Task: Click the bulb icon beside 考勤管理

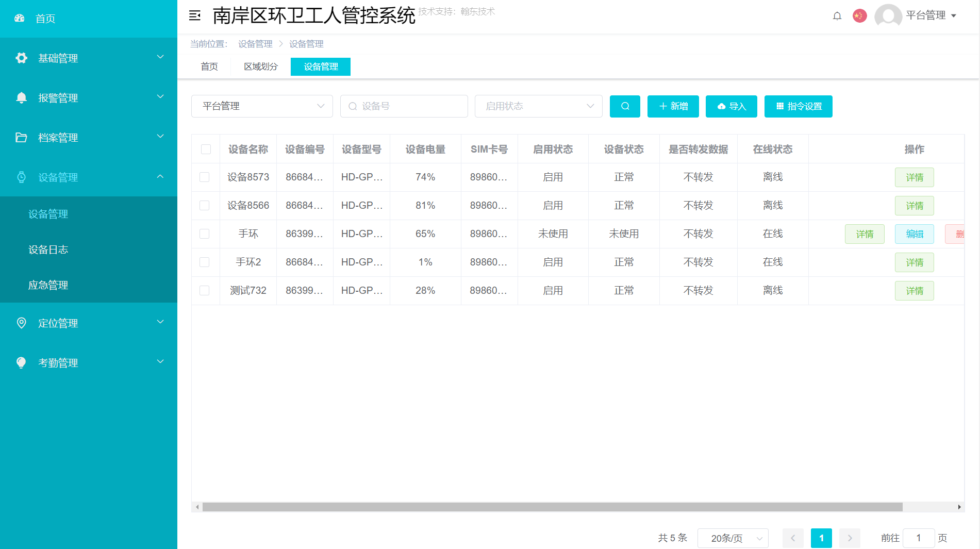Action: [21, 363]
